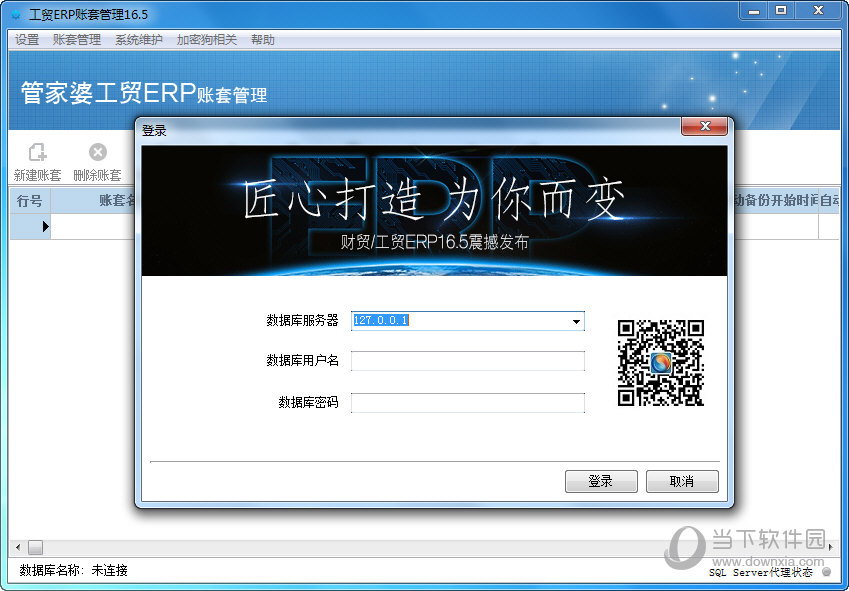Click the 数据库密码 input field
The height and width of the screenshot is (591, 849).
pos(468,403)
